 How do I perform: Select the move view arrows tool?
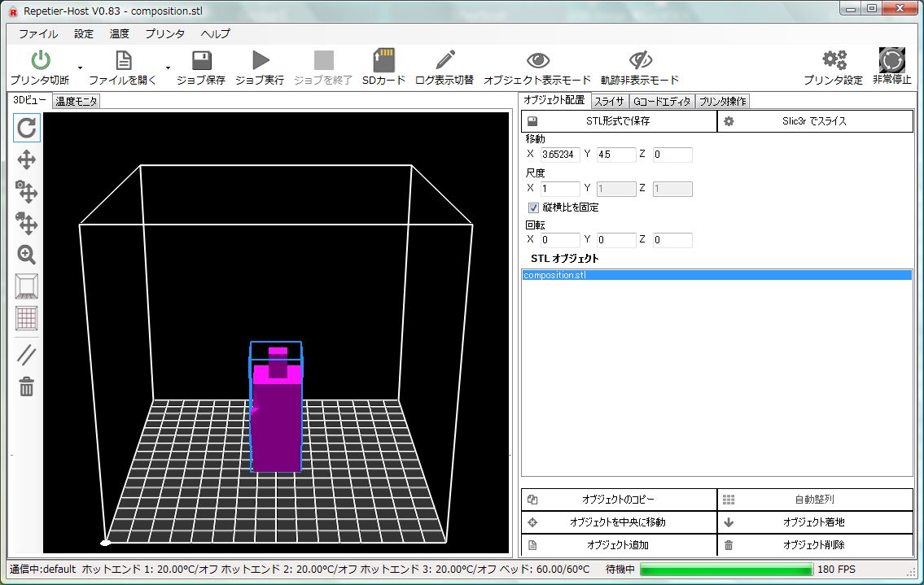[27, 159]
